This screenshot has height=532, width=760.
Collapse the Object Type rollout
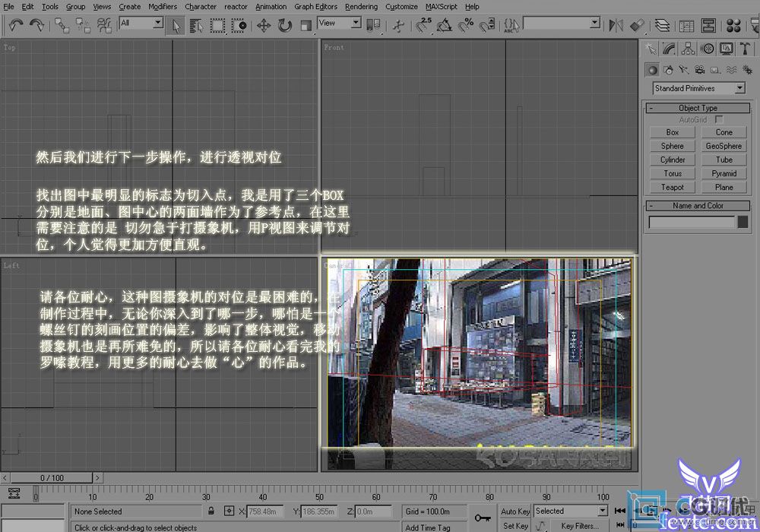point(698,108)
